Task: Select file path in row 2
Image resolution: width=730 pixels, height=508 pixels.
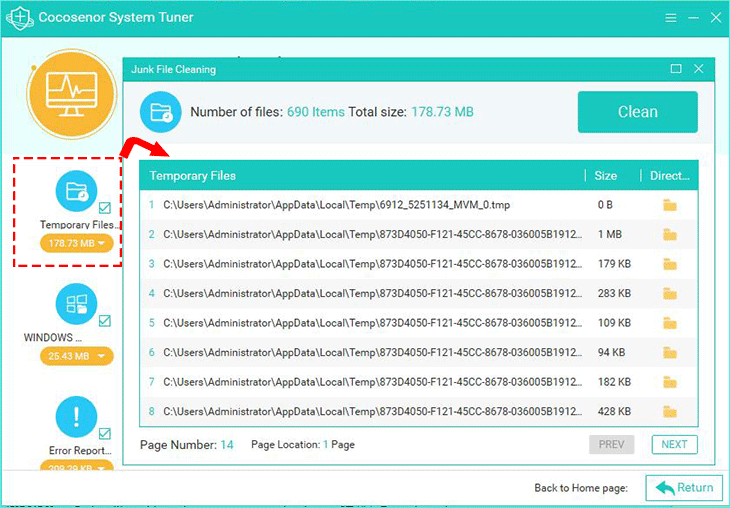Action: 372,234
